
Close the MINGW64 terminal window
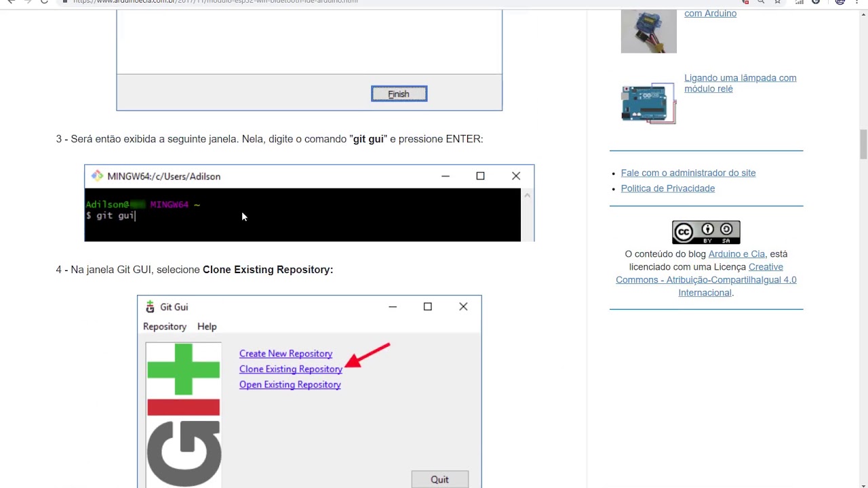point(516,176)
